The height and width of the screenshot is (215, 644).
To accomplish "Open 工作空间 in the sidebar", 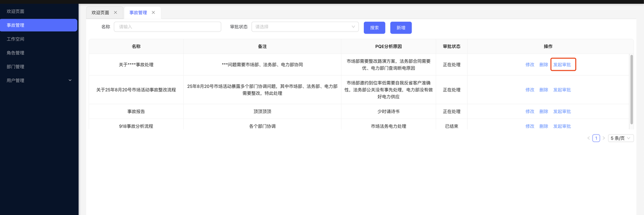I will (x=16, y=39).
